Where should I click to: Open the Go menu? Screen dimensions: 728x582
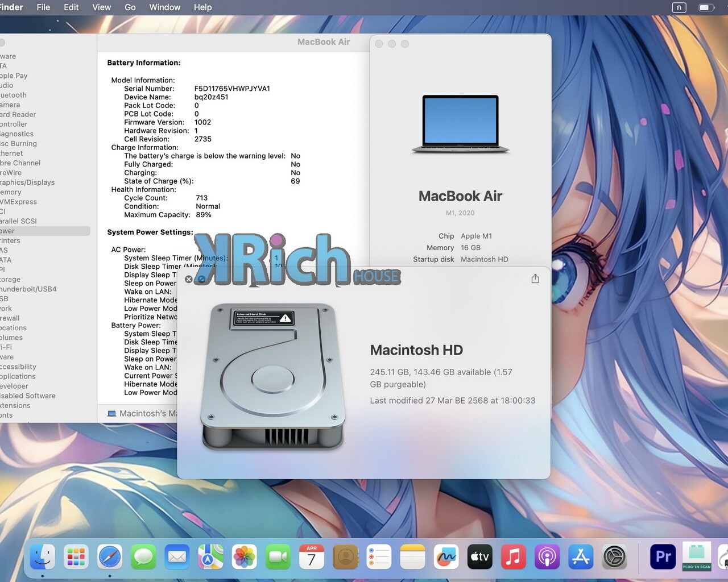[x=130, y=7]
